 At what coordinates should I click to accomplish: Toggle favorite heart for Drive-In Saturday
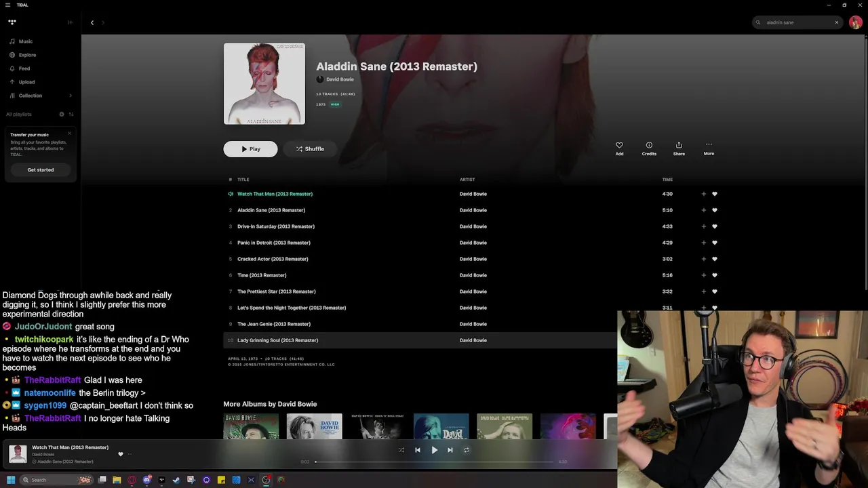tap(715, 226)
